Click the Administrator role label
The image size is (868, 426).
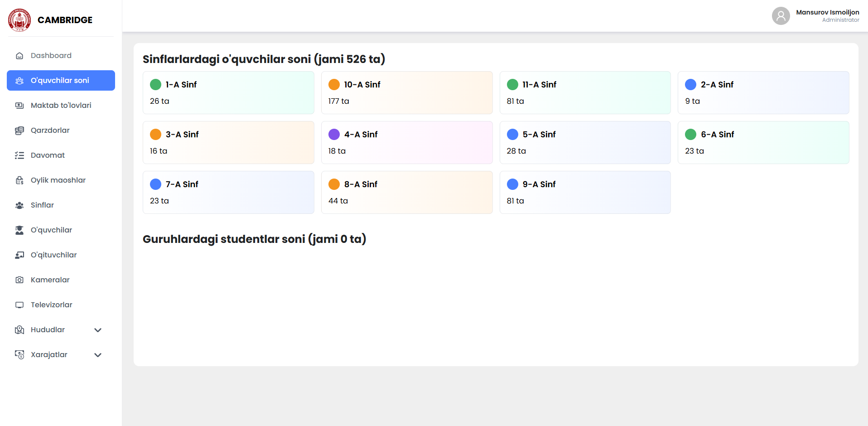pos(841,20)
